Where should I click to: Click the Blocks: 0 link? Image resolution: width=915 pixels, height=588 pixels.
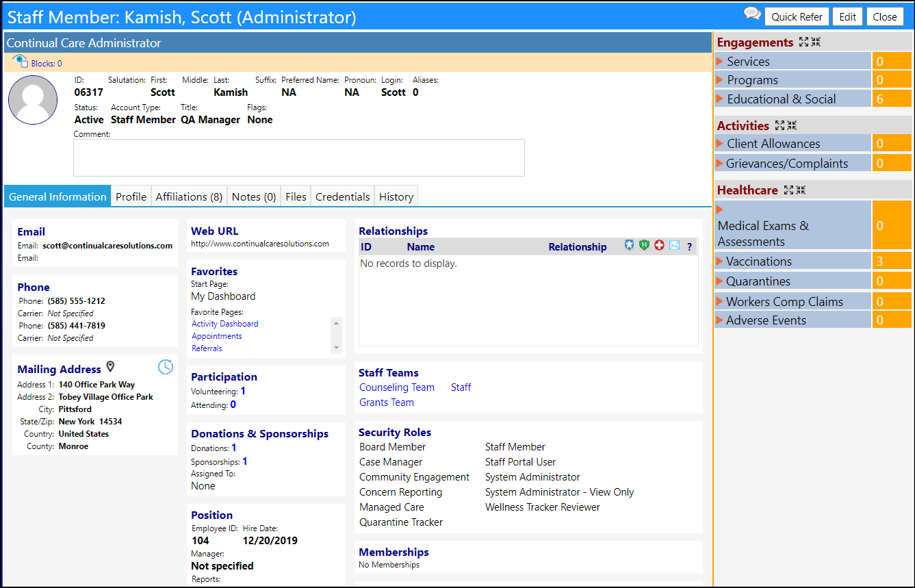pos(47,64)
